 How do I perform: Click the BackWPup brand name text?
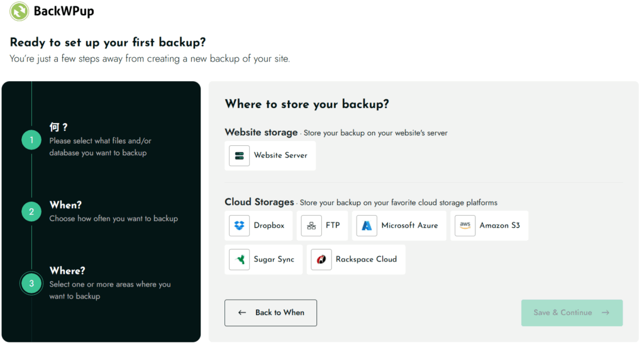(x=64, y=11)
